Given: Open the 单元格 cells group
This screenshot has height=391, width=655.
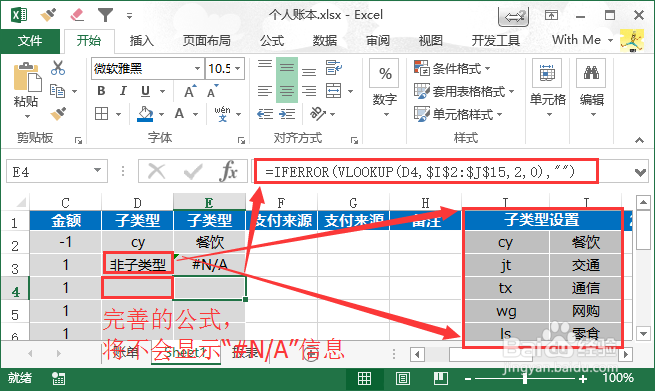Looking at the screenshot, I should pos(548,89).
